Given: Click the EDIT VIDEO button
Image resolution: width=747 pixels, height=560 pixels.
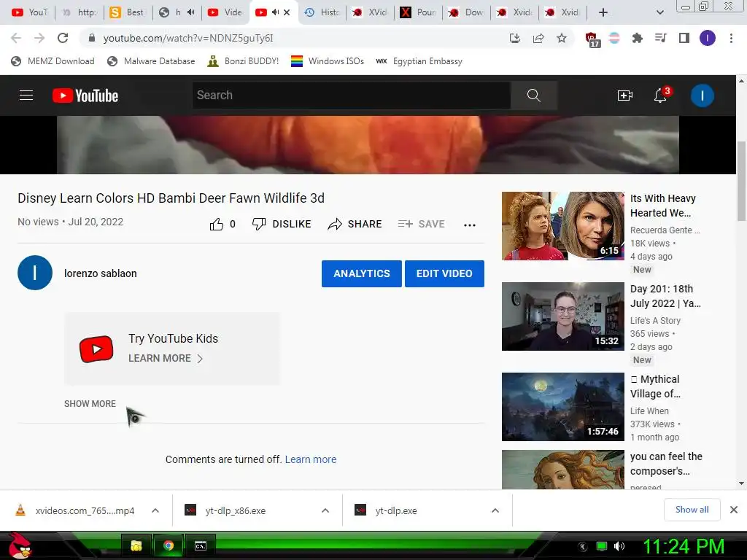Looking at the screenshot, I should [444, 274].
